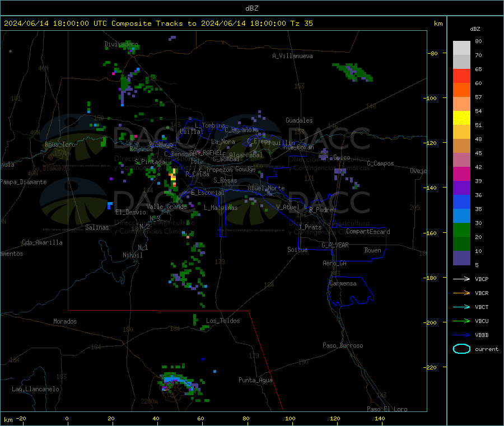Click the 'Soitue' map label
Image resolution: width=504 pixels, height=426 pixels.
tap(297, 250)
